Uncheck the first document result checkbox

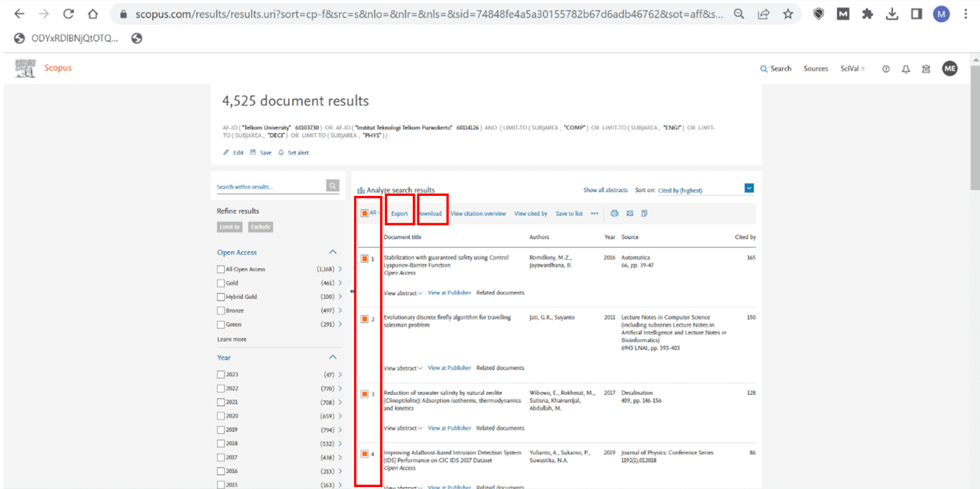click(365, 259)
